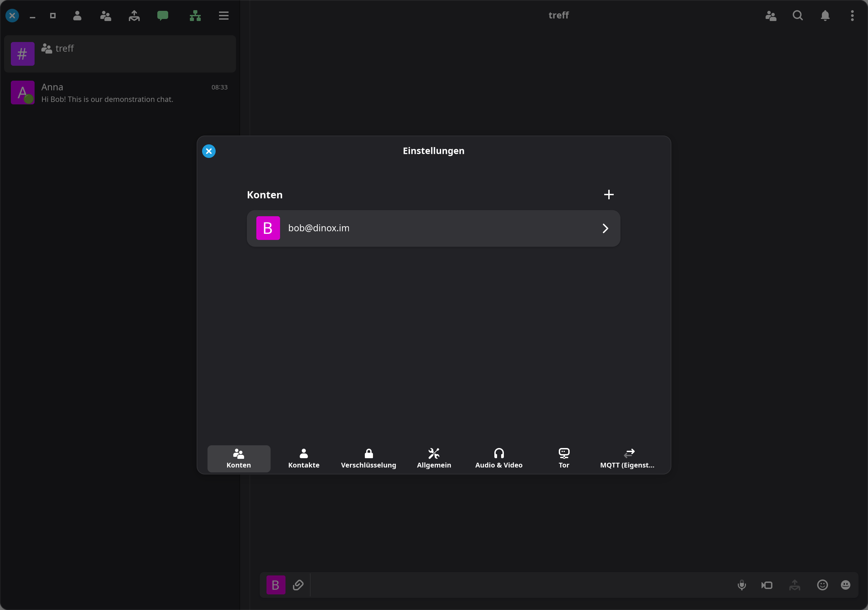Screen dimensions: 868x610
Task: Record a voice message with the microphone
Action: click(742, 586)
